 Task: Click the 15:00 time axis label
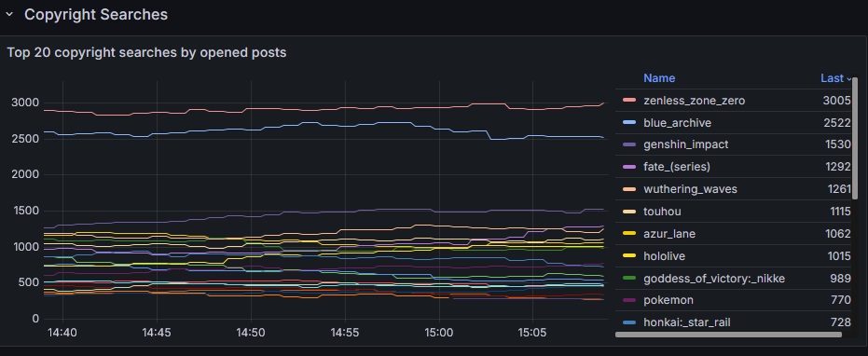(x=439, y=333)
